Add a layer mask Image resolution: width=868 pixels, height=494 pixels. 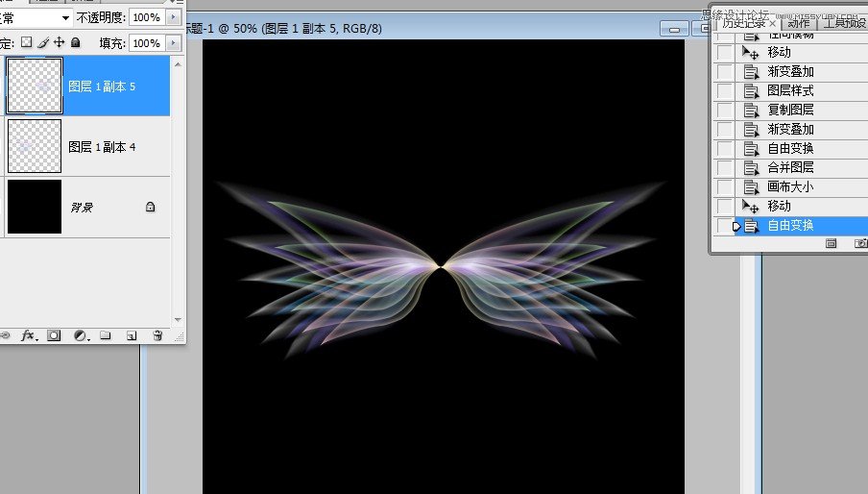tap(55, 335)
